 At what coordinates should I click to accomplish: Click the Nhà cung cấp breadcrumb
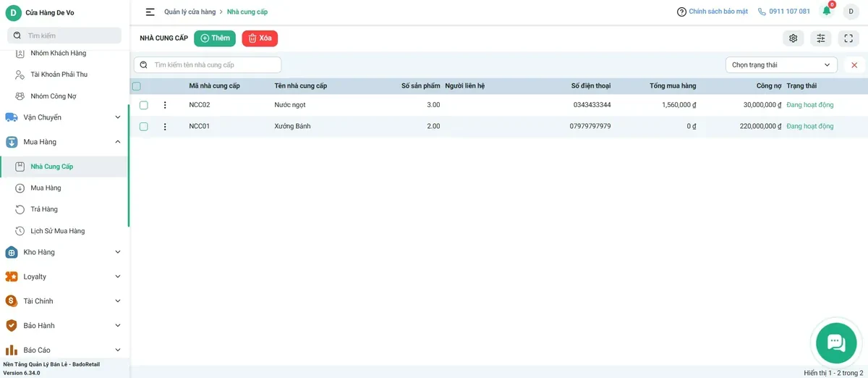(247, 12)
